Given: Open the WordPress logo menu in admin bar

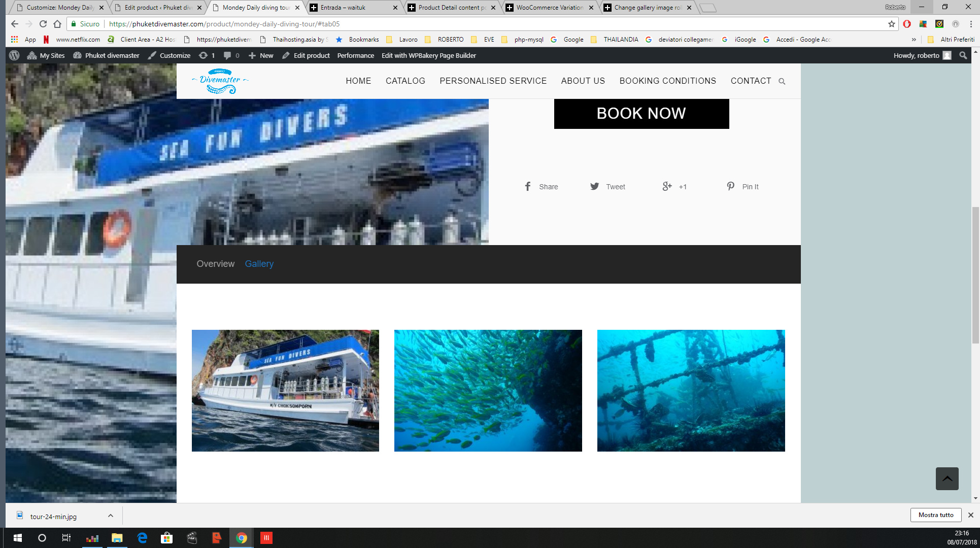Looking at the screenshot, I should pos(14,55).
